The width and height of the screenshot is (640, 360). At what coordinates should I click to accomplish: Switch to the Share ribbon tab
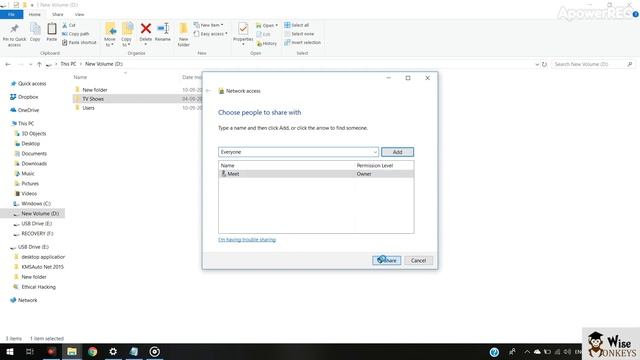pyautogui.click(x=58, y=14)
